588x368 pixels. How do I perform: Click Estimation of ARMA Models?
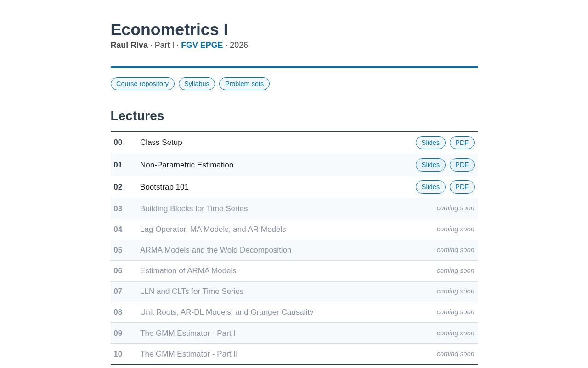[x=188, y=271]
